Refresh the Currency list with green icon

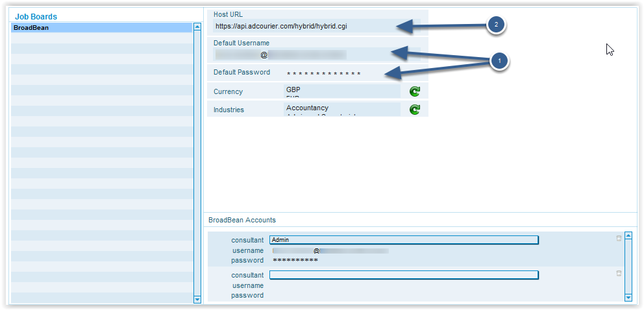tap(415, 91)
